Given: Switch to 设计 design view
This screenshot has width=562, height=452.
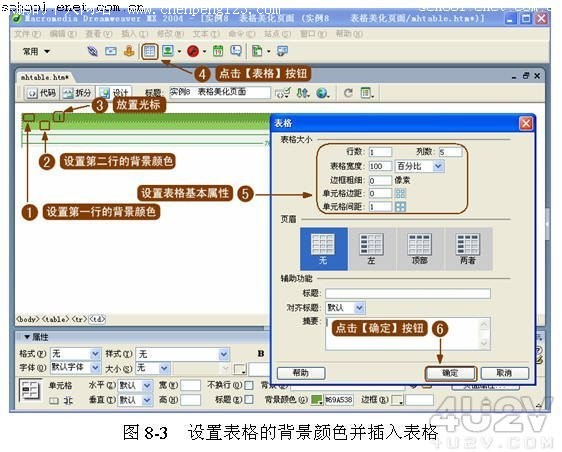Looking at the screenshot, I should coord(114,93).
